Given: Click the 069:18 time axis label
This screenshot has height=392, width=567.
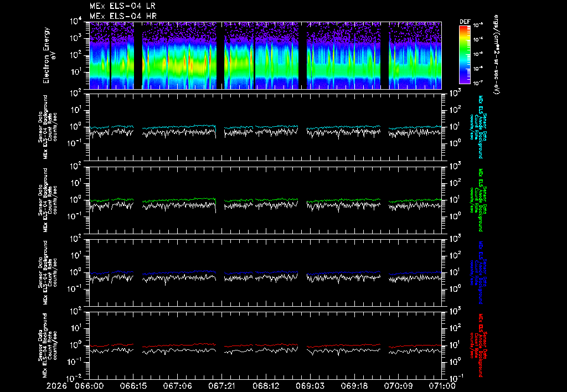Looking at the screenshot, I should click(x=354, y=386).
